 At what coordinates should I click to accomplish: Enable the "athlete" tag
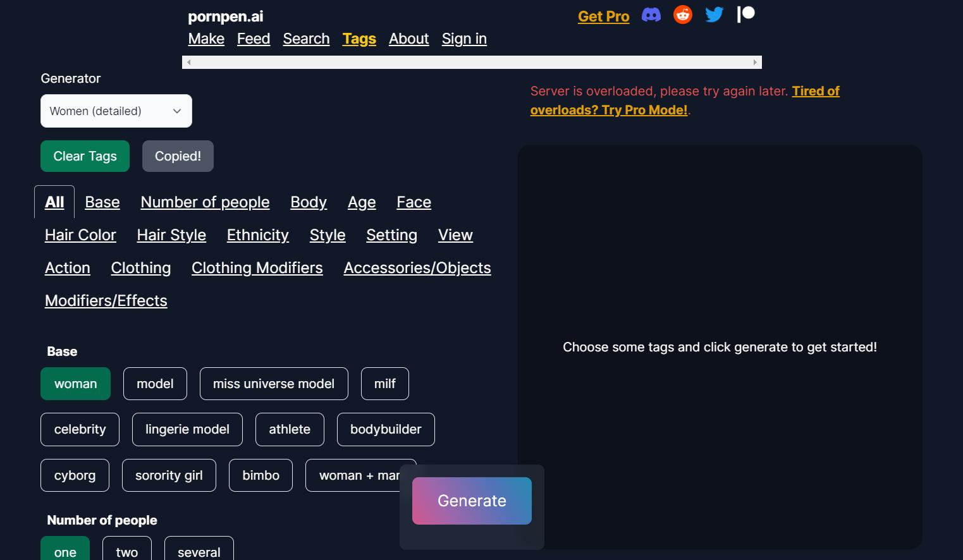(290, 429)
